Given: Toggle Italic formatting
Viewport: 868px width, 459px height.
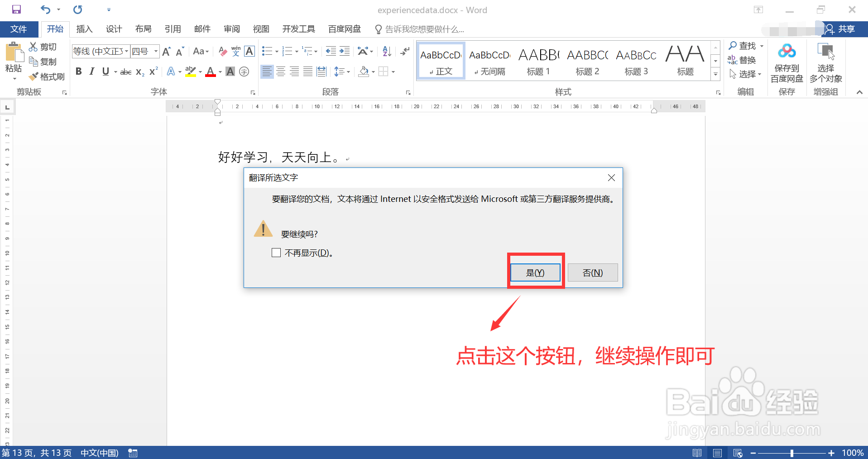Looking at the screenshot, I should point(92,72).
